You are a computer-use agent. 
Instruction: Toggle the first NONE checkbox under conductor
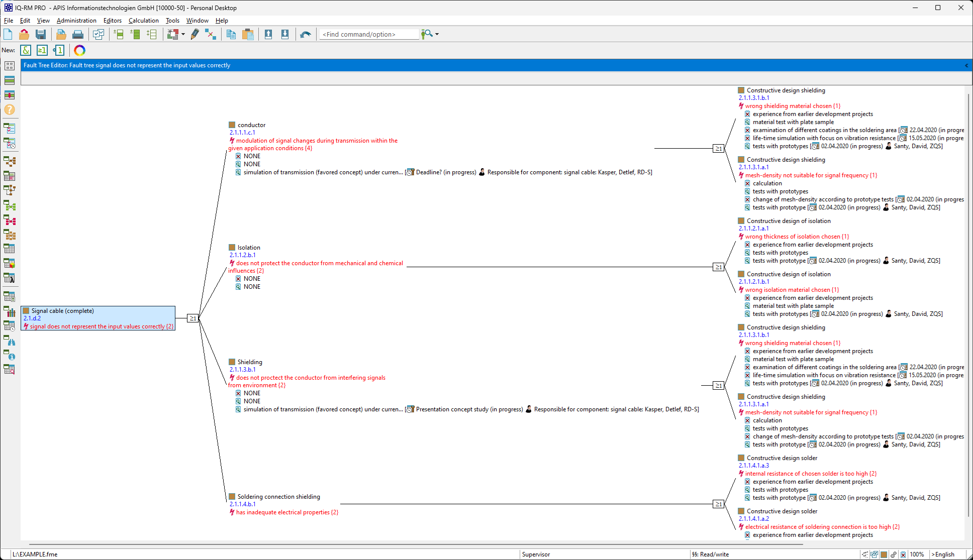(x=238, y=156)
